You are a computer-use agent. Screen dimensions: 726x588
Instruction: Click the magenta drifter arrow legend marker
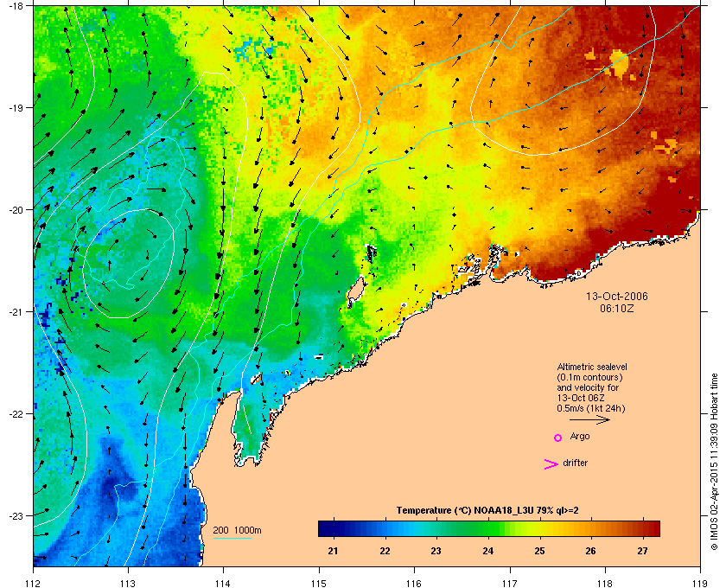[551, 464]
